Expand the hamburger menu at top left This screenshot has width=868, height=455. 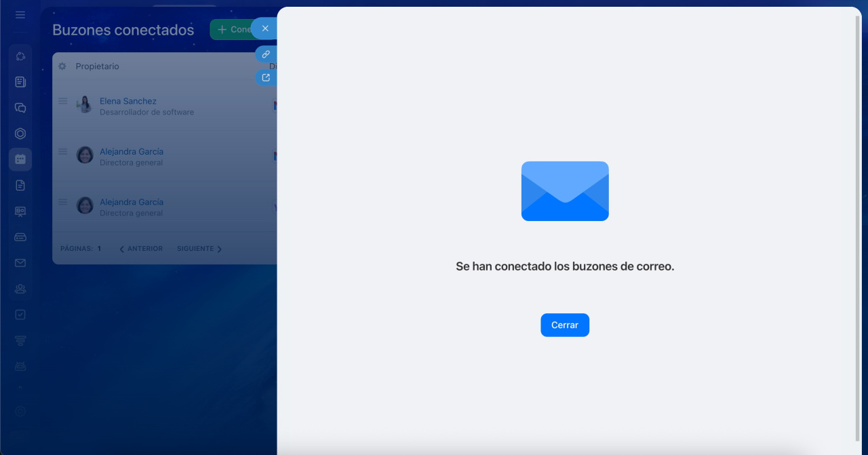coord(20,15)
